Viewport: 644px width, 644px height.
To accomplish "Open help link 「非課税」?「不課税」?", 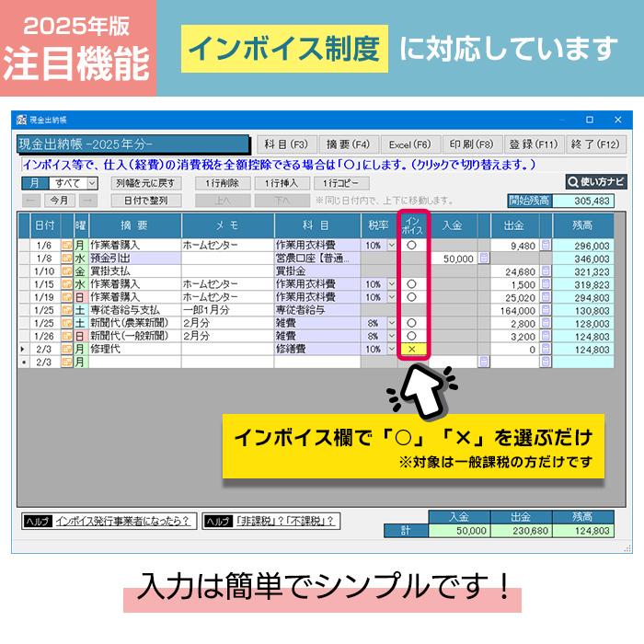I will [284, 522].
